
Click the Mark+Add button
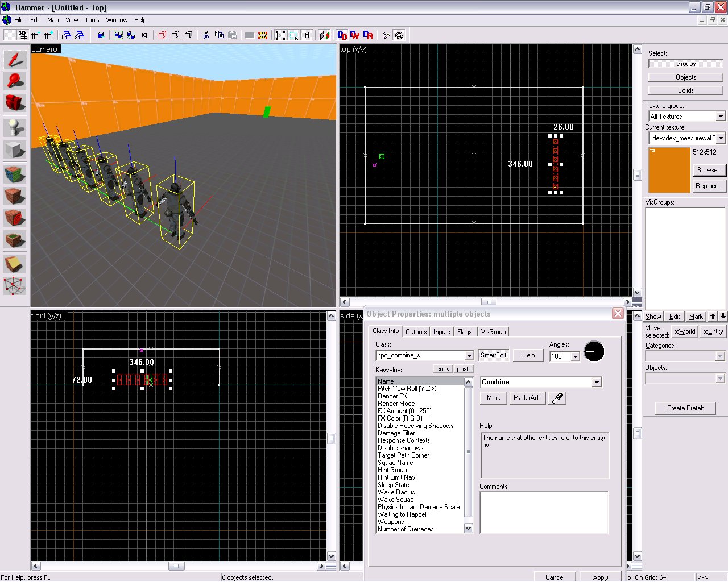[x=527, y=398]
